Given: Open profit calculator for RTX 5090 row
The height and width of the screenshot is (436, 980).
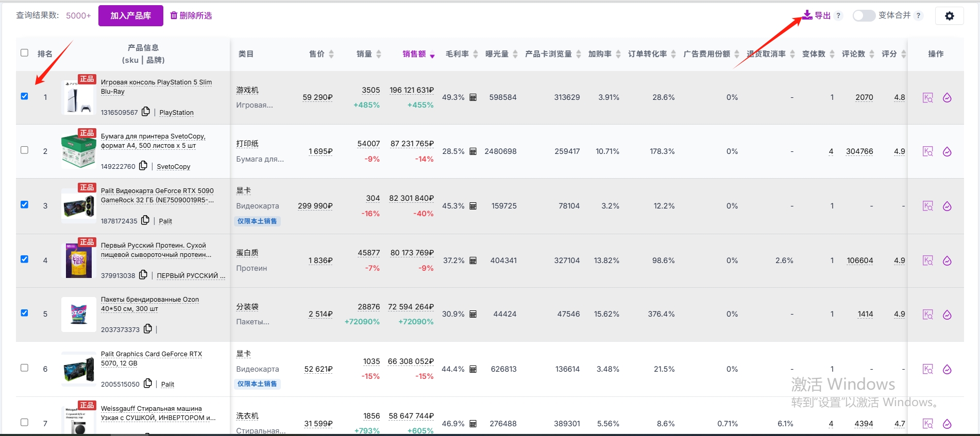Looking at the screenshot, I should [x=473, y=206].
